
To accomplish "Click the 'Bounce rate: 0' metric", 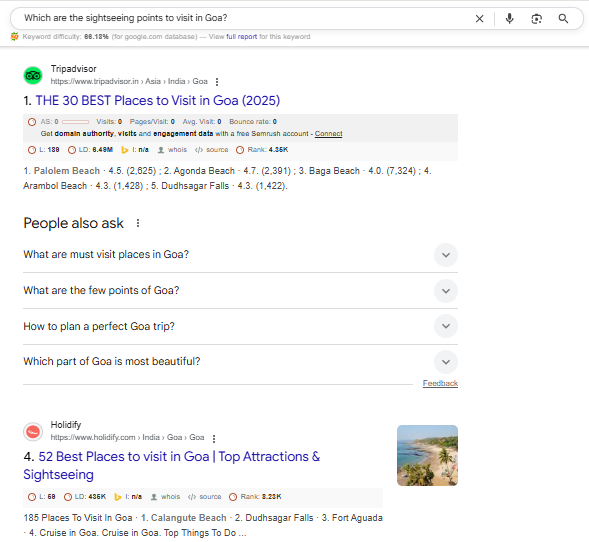I will point(253,122).
